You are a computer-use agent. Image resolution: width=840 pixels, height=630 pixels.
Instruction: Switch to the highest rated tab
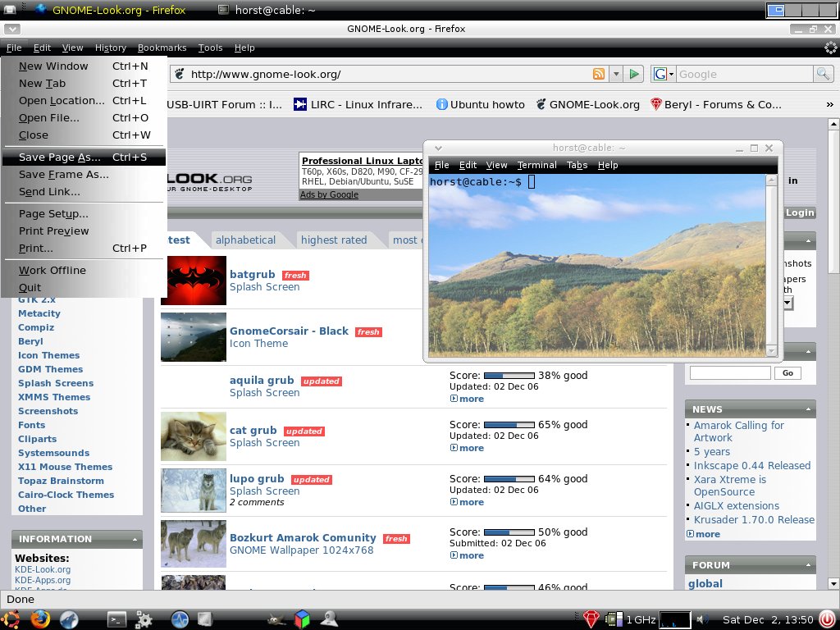coord(334,240)
